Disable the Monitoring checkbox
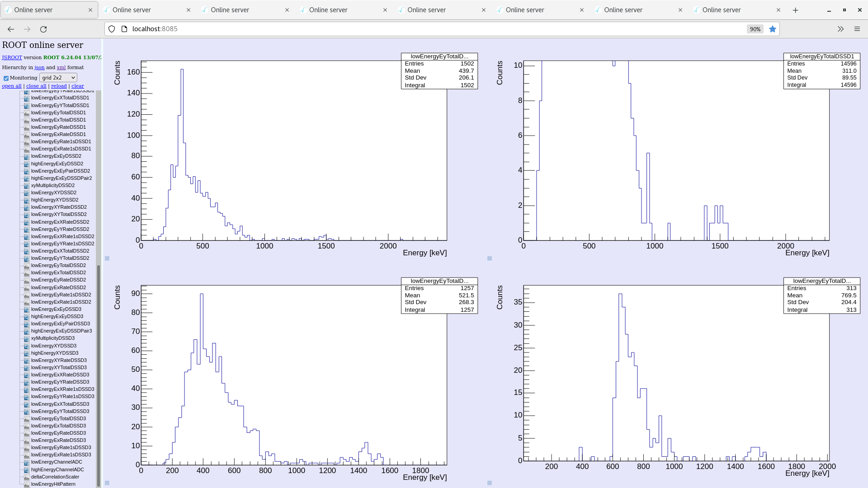The image size is (868, 488). click(x=6, y=77)
